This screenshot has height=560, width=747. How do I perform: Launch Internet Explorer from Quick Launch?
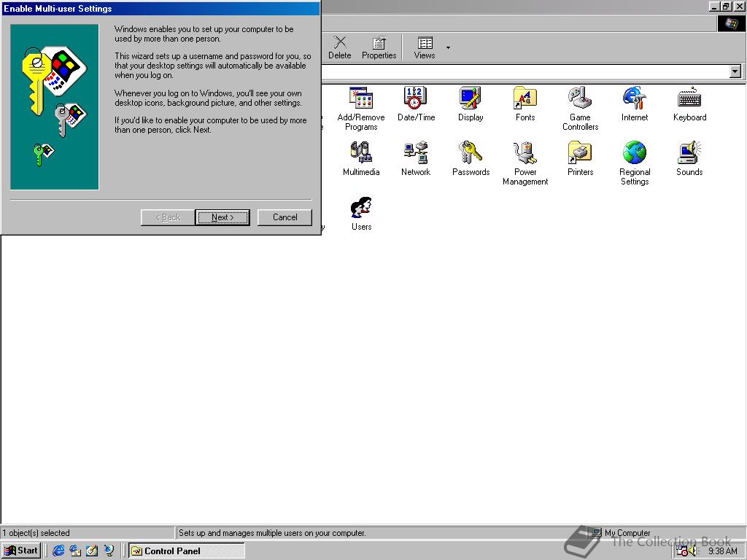[x=58, y=551]
